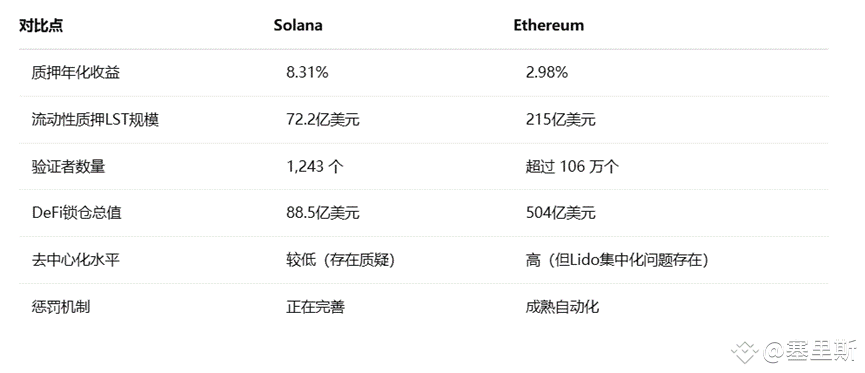Viewport: 865px width, 373px height.
Task: Click the 较低（存在质疑）cell
Action: 341,259
